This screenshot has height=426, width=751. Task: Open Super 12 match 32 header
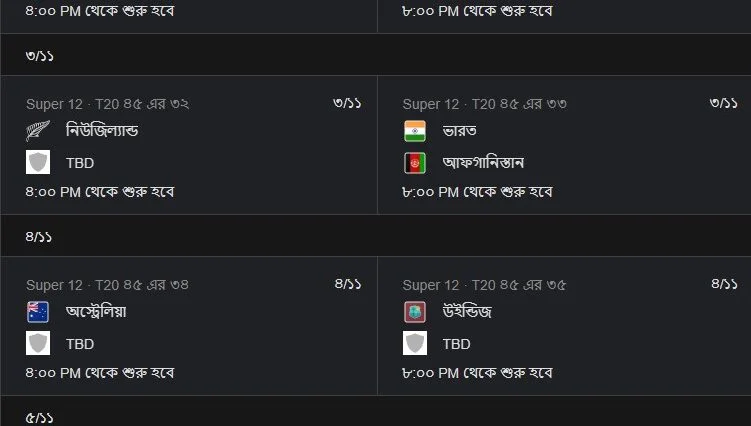point(108,104)
